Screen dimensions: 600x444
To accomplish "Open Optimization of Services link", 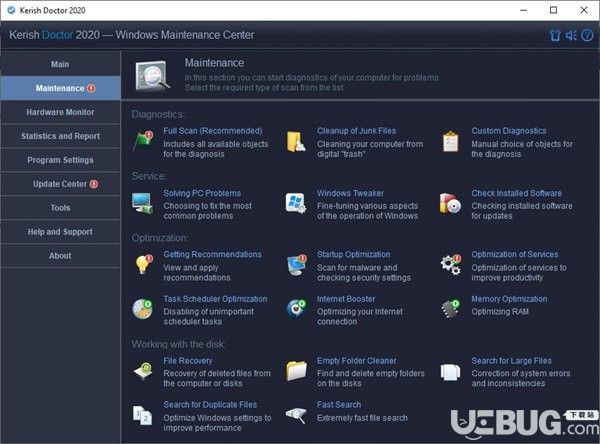I will 514,255.
